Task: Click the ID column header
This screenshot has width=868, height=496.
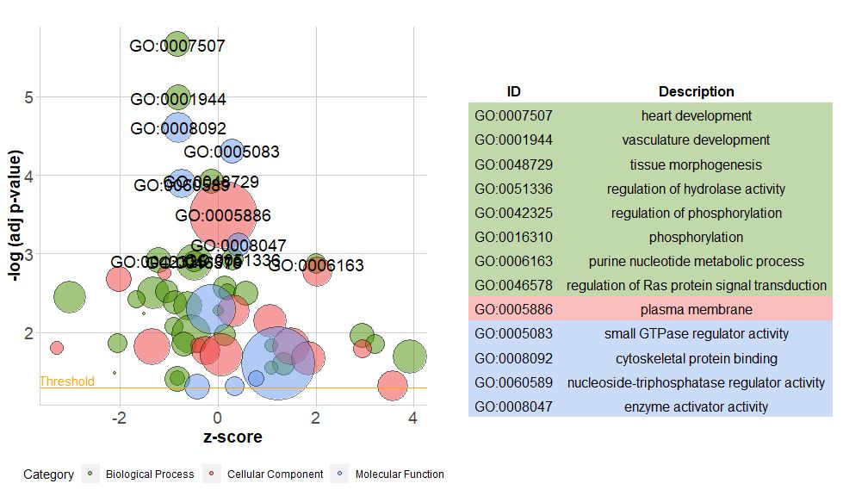Action: (514, 91)
